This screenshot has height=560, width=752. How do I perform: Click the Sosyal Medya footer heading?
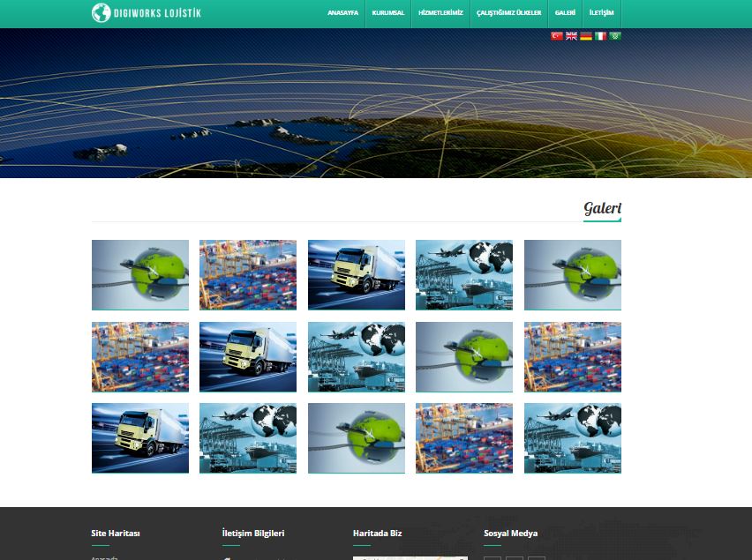pyautogui.click(x=511, y=534)
